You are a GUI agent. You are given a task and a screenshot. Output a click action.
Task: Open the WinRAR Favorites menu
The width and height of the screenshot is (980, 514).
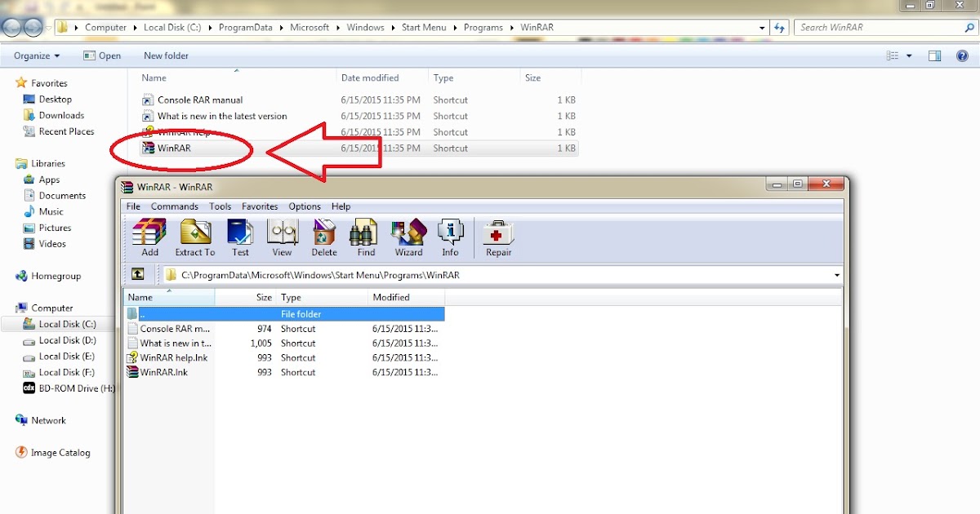(260, 206)
